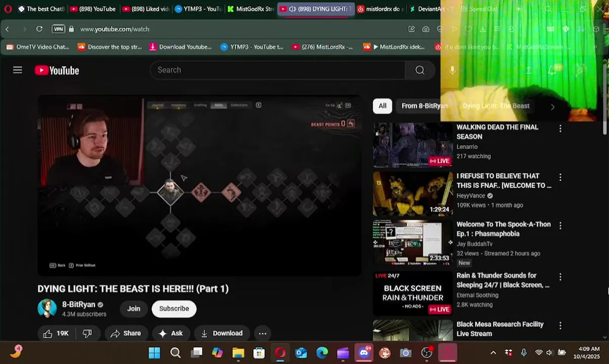Select the All filter chip
609x364 pixels.
[x=382, y=106]
